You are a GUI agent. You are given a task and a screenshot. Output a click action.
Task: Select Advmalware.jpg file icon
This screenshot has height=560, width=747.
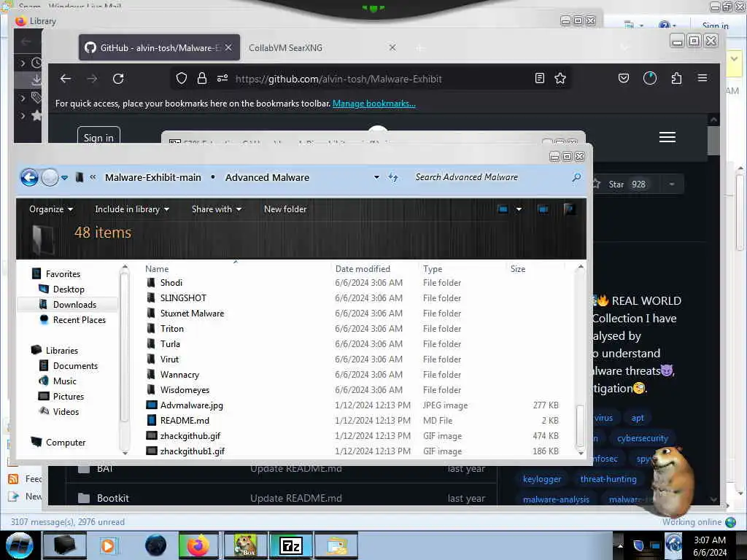(x=152, y=405)
